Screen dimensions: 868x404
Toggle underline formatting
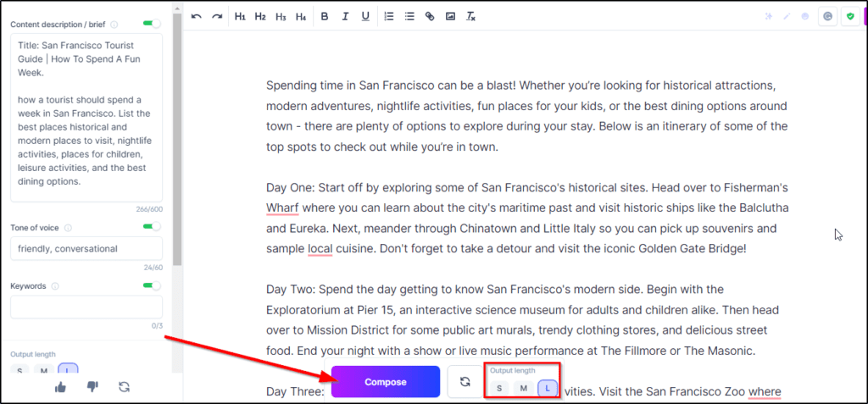(x=365, y=16)
